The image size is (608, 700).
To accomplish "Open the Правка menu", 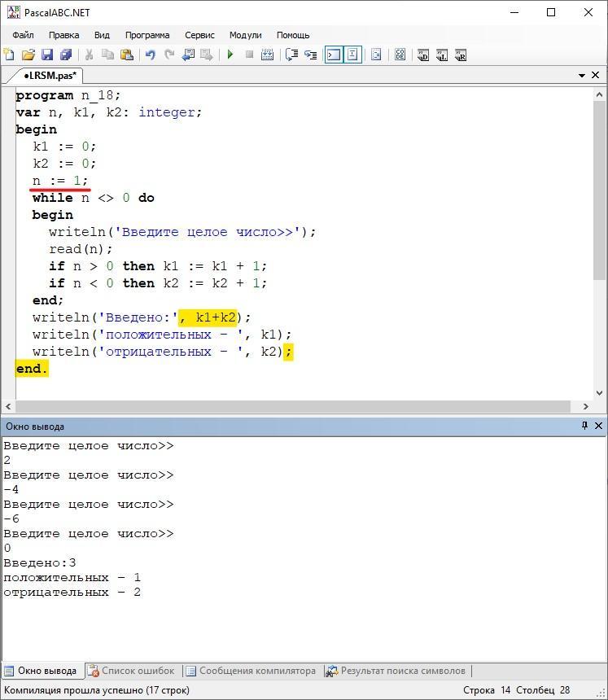I will click(63, 35).
